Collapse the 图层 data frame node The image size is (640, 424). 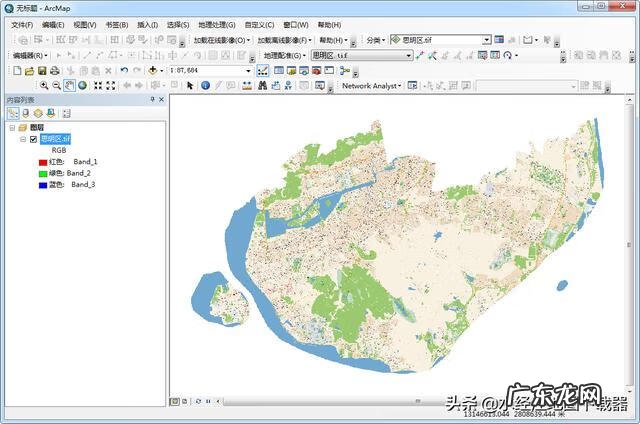click(11, 128)
